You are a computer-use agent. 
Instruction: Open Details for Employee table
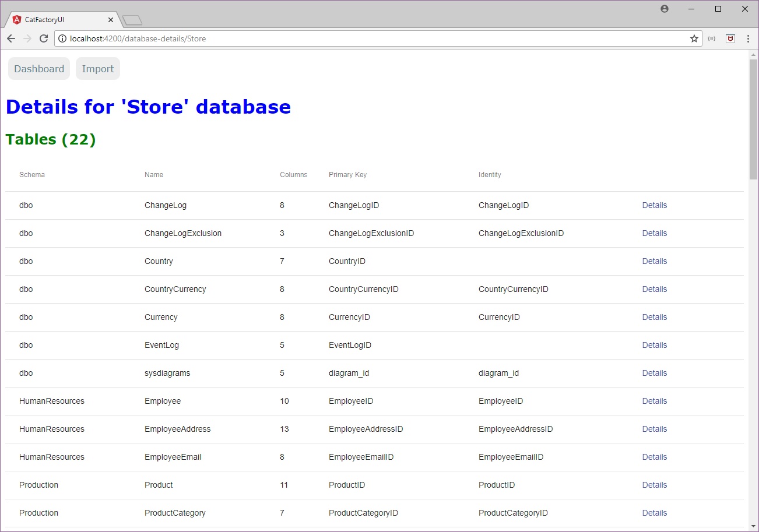pyautogui.click(x=654, y=401)
